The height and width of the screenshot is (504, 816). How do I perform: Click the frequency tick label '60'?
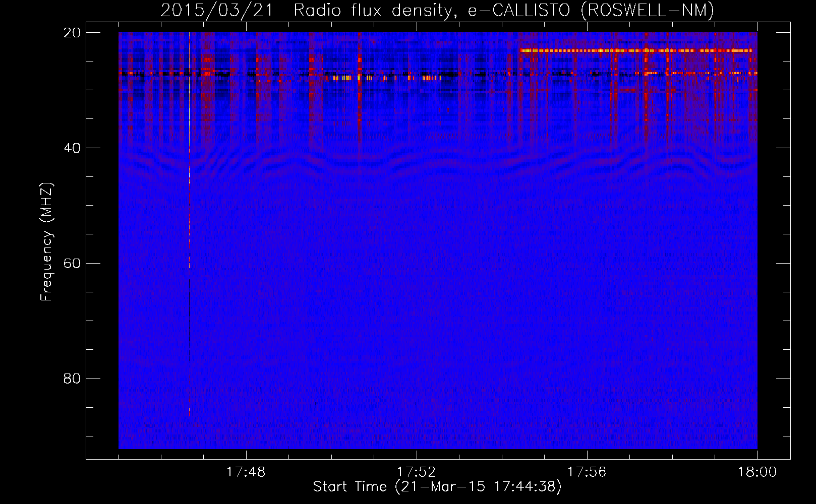coord(72,263)
